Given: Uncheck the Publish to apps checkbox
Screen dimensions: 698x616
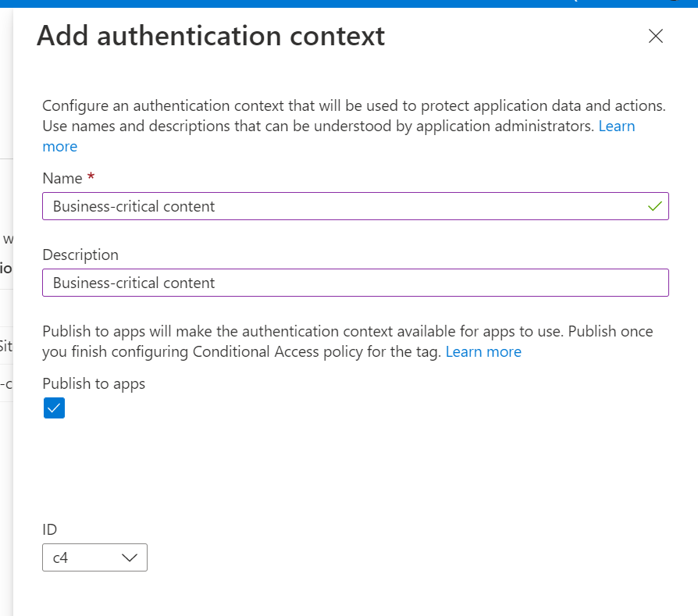Looking at the screenshot, I should tap(54, 408).
